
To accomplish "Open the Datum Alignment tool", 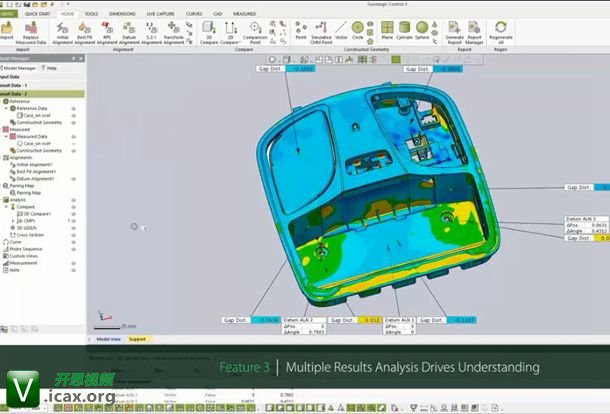I will (x=129, y=33).
